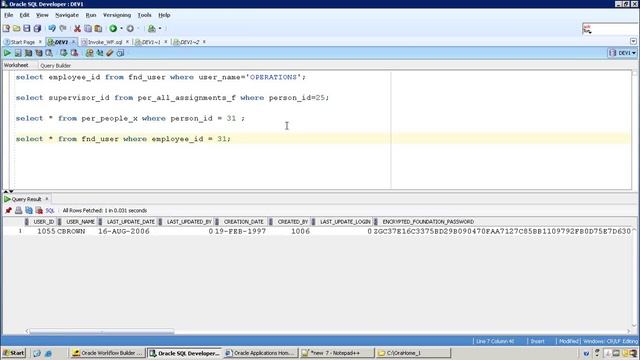Open the File menu
The image size is (640, 360).
coord(9,15)
